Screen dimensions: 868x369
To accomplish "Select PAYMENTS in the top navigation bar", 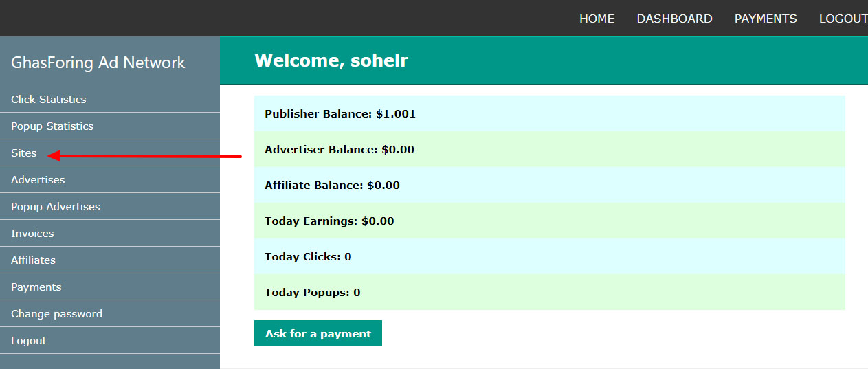I will (766, 19).
